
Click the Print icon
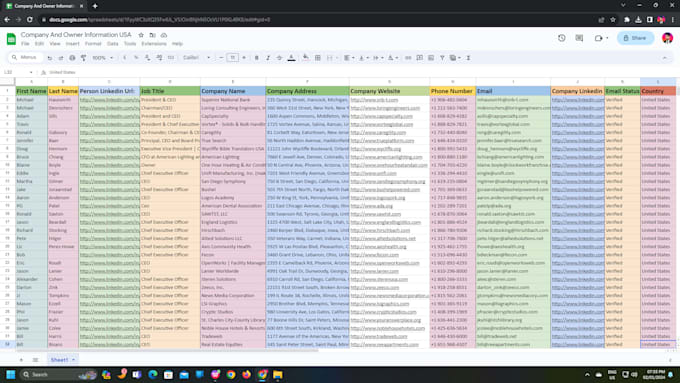click(x=72, y=58)
